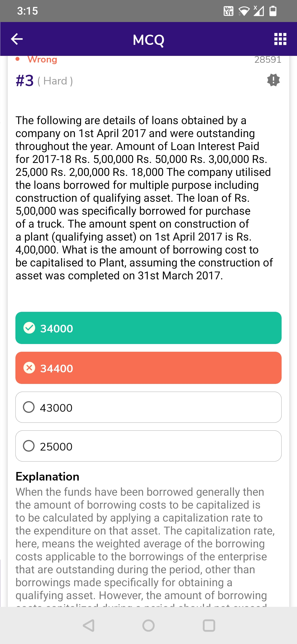
Task: Open the question grid menu icon
Action: tap(280, 39)
